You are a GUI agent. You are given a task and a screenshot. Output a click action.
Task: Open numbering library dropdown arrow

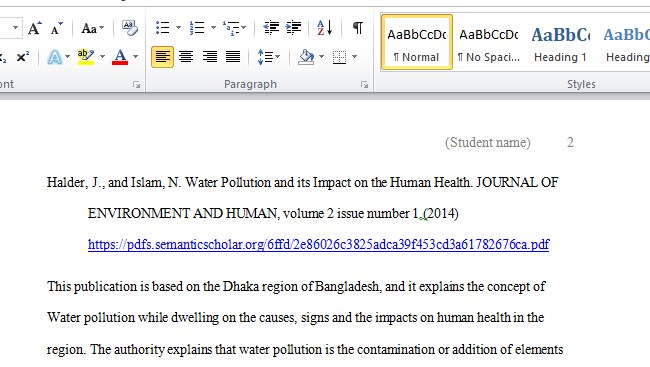[x=213, y=28]
